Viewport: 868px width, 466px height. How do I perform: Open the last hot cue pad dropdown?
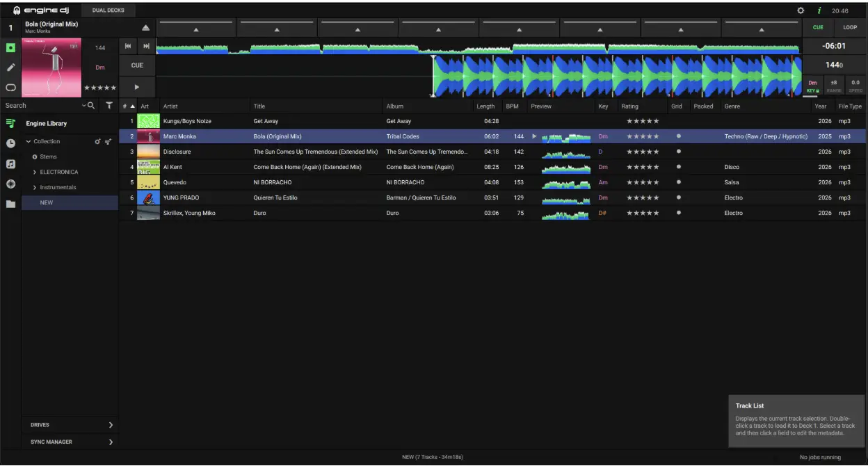(762, 30)
